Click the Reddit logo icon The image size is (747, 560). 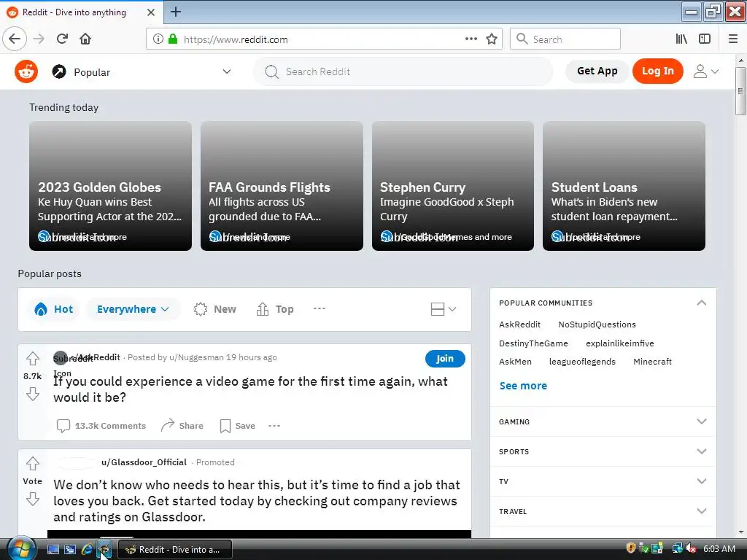26,72
